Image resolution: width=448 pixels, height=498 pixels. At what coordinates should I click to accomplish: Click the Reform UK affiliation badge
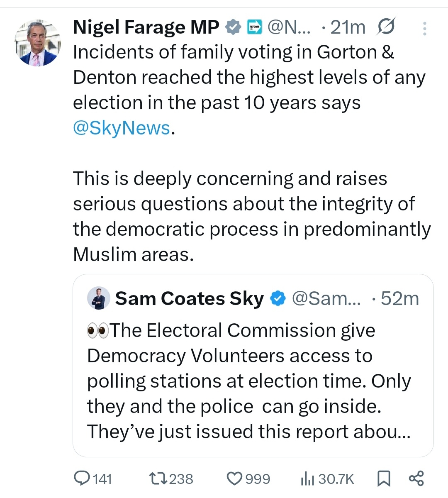point(254,28)
